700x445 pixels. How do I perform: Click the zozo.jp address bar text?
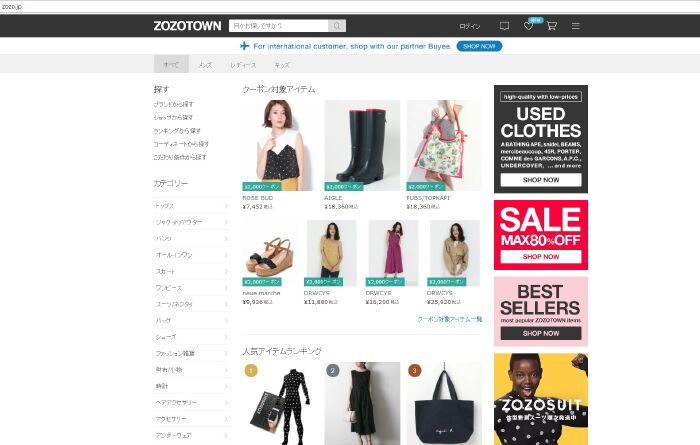(x=11, y=7)
